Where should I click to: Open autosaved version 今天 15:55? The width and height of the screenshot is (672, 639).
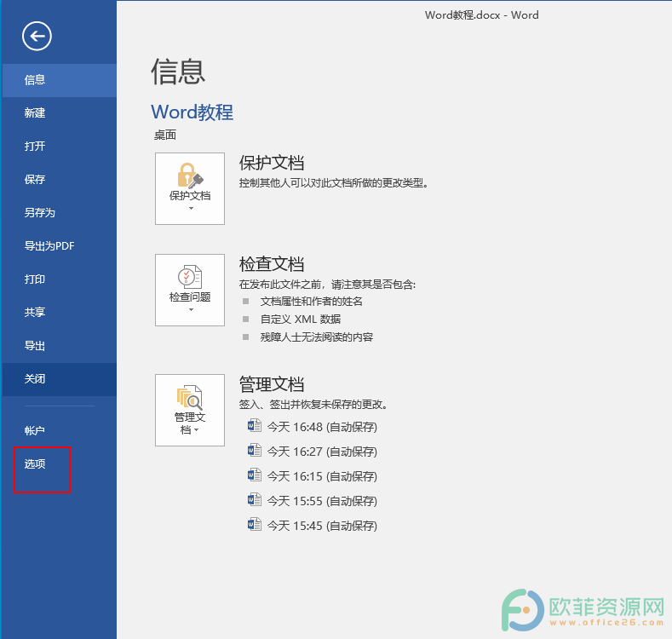point(322,501)
